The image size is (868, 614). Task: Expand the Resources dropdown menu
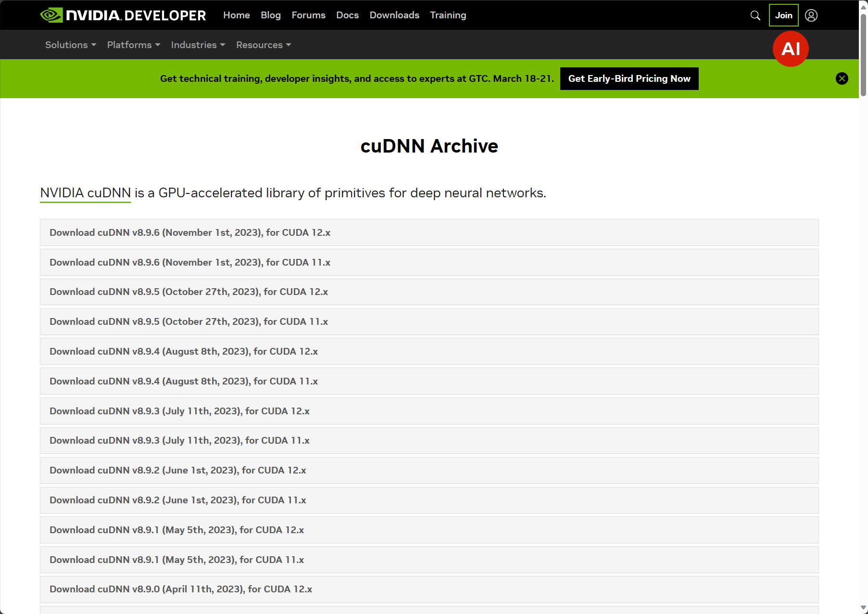(x=264, y=45)
